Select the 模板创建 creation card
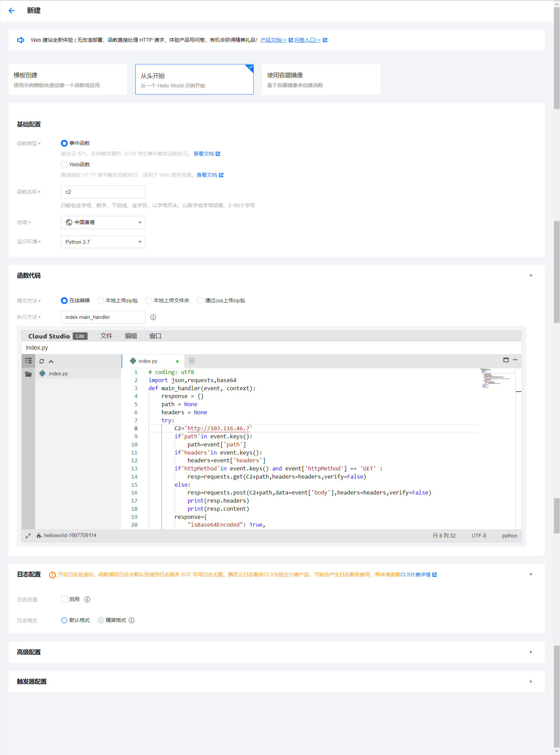560x755 pixels. (x=67, y=79)
